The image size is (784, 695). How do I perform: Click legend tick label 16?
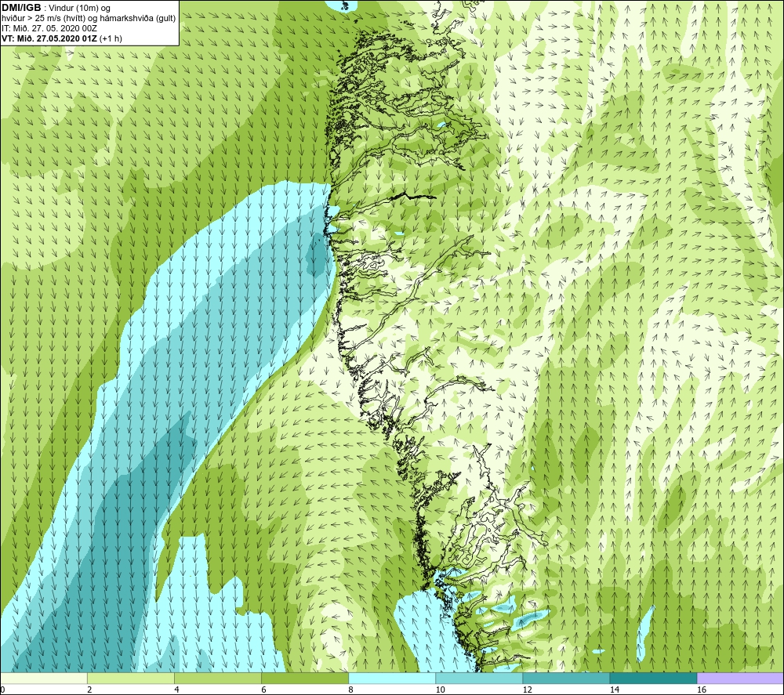coord(702,690)
